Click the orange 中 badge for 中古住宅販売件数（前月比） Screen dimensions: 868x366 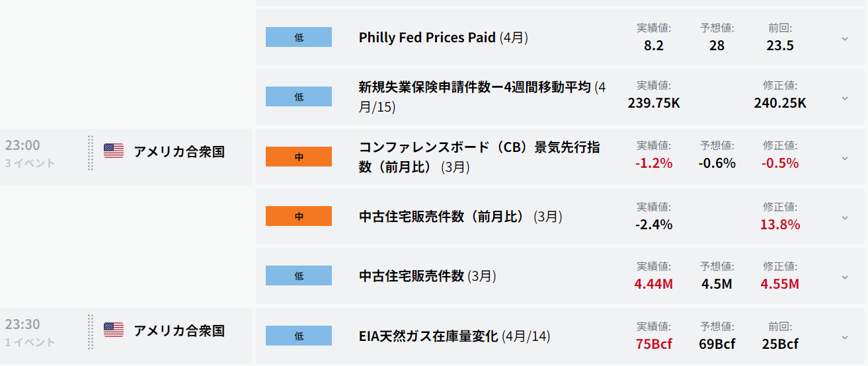click(299, 217)
